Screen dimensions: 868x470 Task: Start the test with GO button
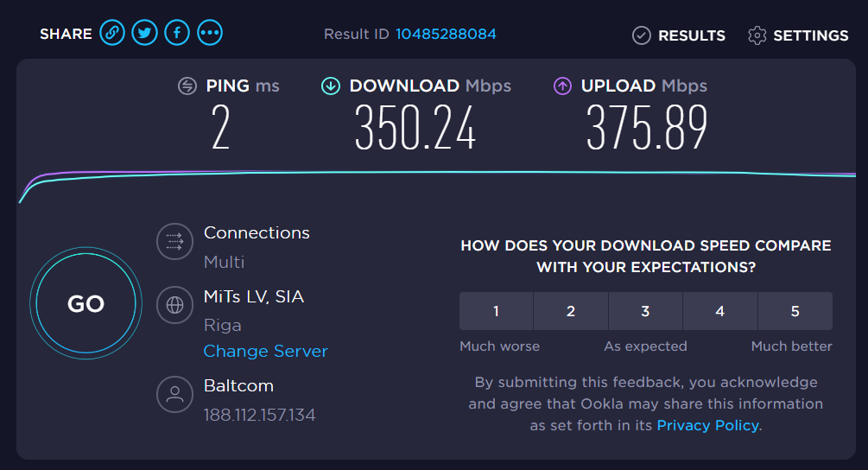tap(86, 303)
